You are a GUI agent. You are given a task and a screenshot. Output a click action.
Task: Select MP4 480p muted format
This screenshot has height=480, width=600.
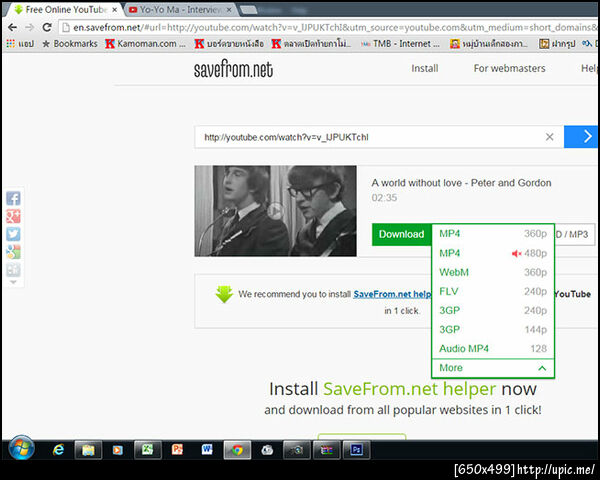point(493,253)
